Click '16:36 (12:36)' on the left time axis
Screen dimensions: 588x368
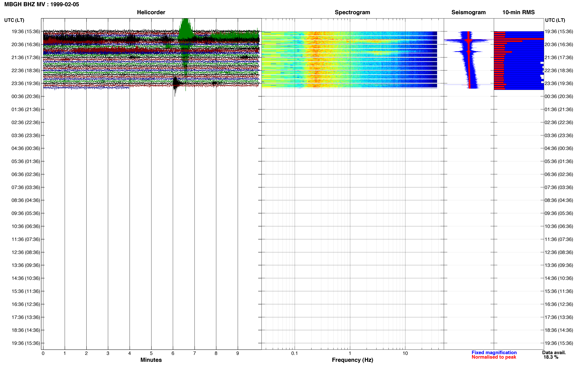tap(26, 304)
